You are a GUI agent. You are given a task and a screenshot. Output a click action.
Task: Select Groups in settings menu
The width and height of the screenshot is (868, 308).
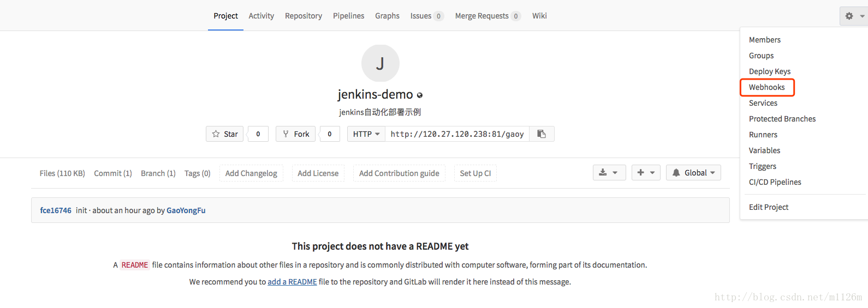[x=761, y=56]
